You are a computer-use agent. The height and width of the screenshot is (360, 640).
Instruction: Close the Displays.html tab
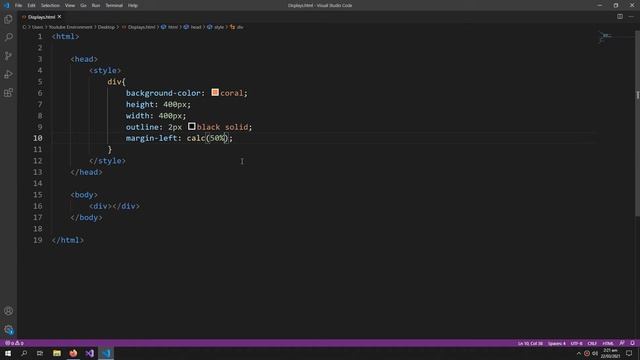click(x=60, y=17)
